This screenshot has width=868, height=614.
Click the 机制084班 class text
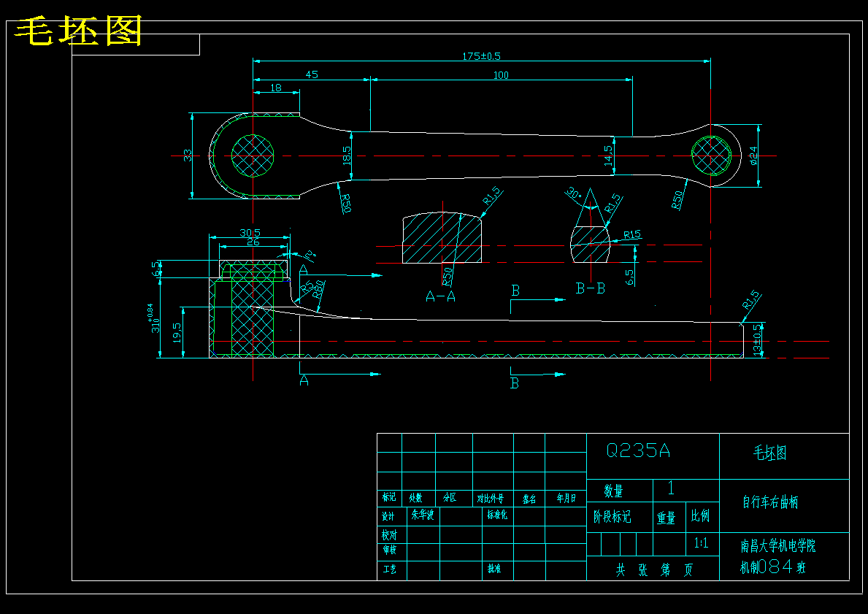point(773,567)
